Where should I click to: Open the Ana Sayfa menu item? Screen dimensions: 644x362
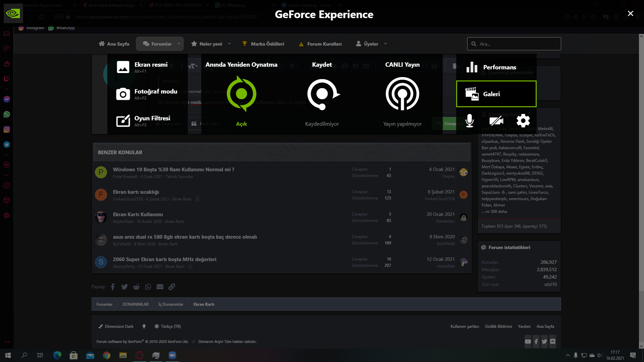[114, 44]
